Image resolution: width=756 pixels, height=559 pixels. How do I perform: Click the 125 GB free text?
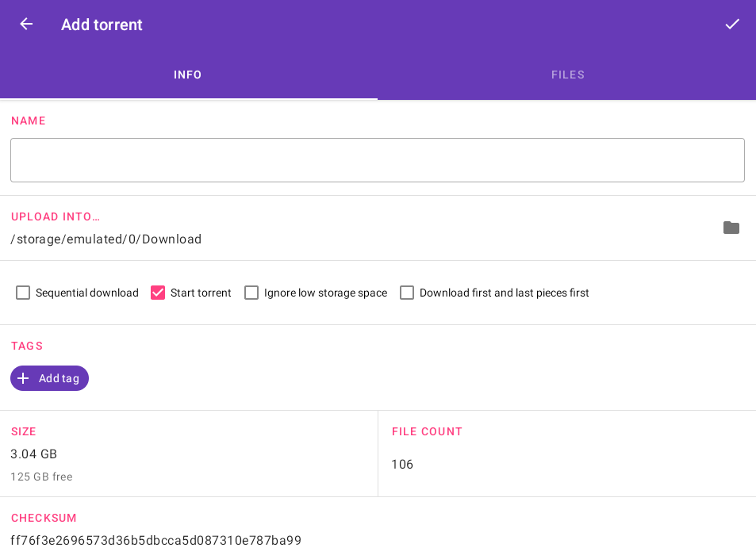tap(41, 477)
